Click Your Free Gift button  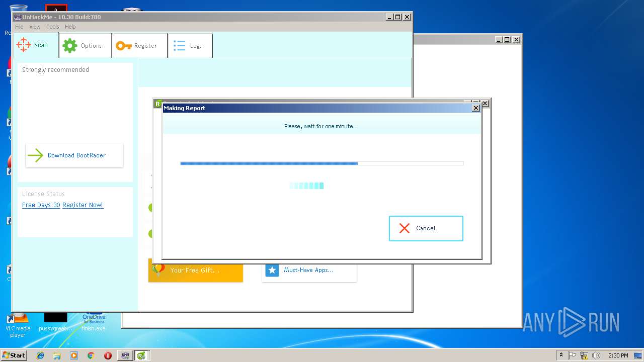click(196, 270)
